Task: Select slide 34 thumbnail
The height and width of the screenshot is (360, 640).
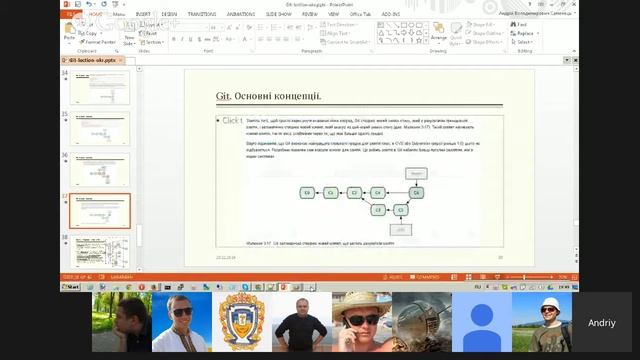Action: coord(100,87)
